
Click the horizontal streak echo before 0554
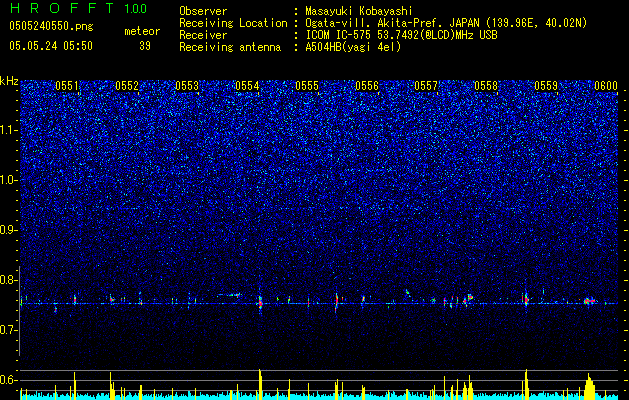click(229, 295)
